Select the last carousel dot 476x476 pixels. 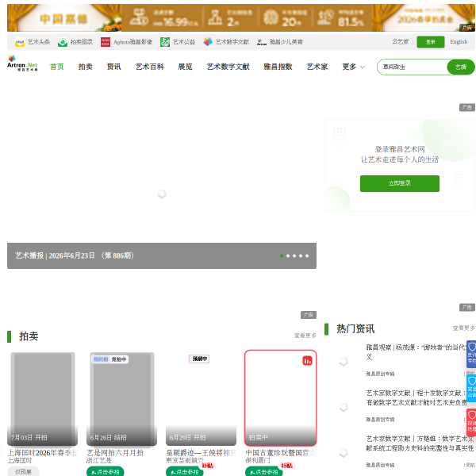click(x=307, y=256)
